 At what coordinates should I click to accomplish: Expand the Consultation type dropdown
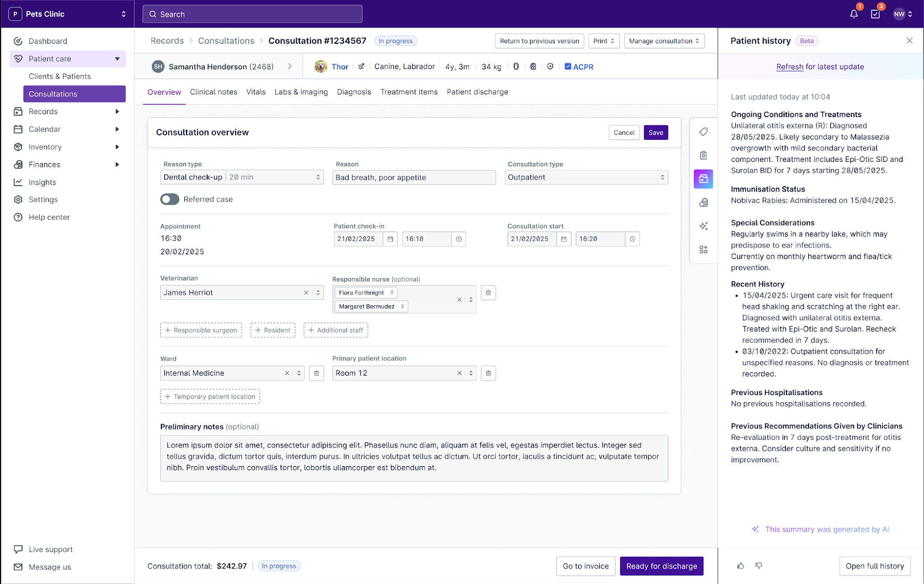click(x=586, y=177)
